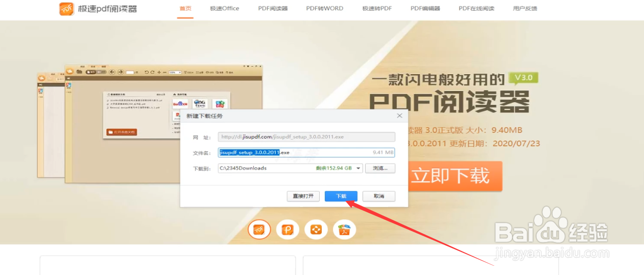644x275 pixels.
Task: Click the 更新日期: 2020/07/23 text
Action: 495,144
